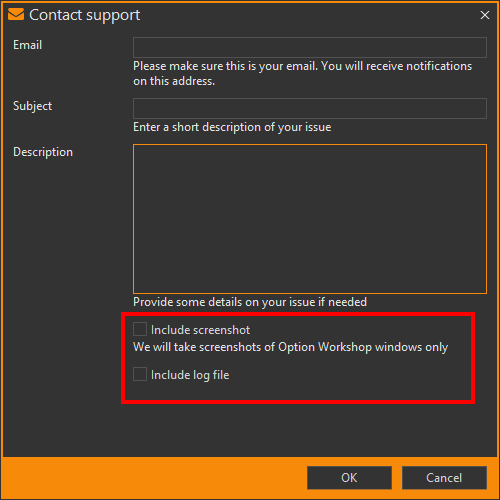The image size is (500, 500).
Task: Click the "Include log file" label text
Action: coord(190,375)
